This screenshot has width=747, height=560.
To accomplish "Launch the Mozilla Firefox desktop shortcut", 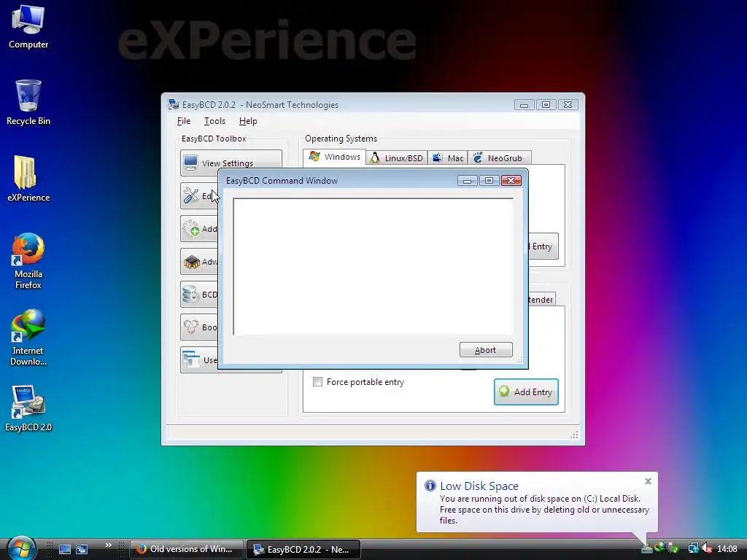I will pos(28,261).
